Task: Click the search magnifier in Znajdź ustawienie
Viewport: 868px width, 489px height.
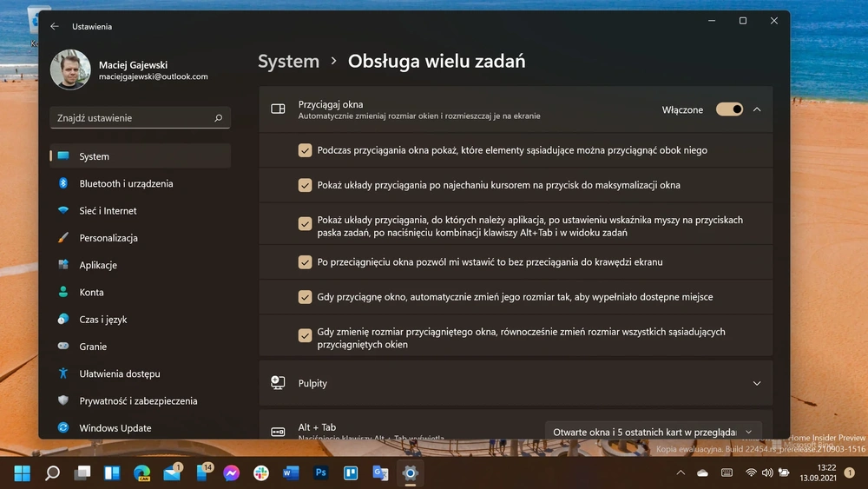Action: pyautogui.click(x=218, y=118)
